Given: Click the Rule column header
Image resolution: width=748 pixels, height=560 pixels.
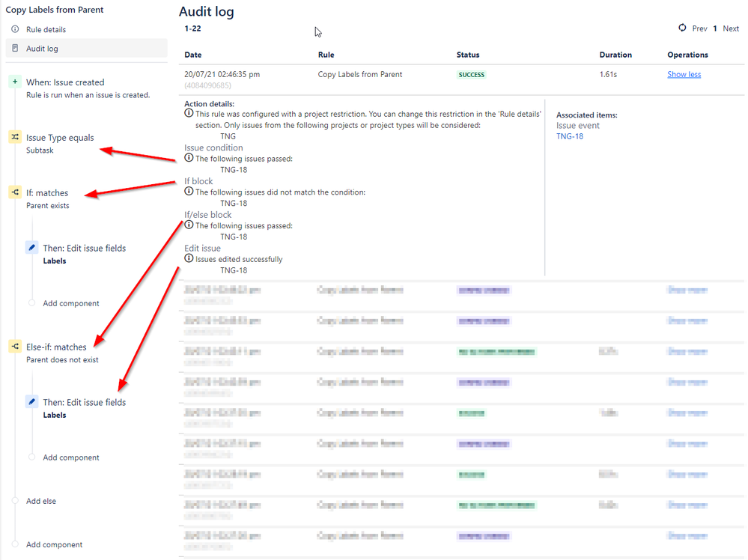Looking at the screenshot, I should [326, 55].
